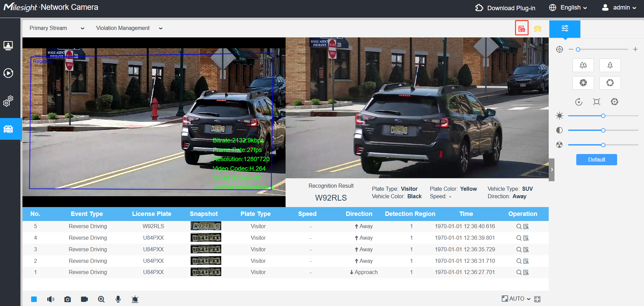The image size is (644, 306).
Task: Click the Default button
Action: (596, 160)
